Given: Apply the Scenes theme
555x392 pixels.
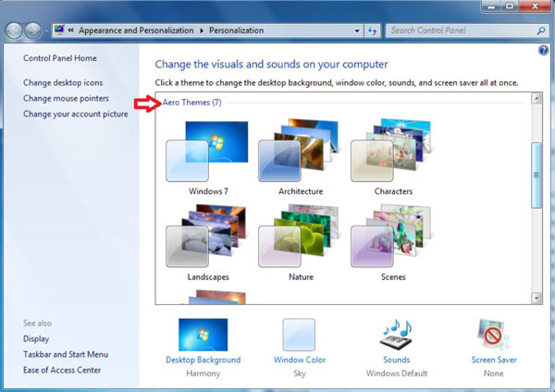Looking at the screenshot, I should pyautogui.click(x=392, y=243).
